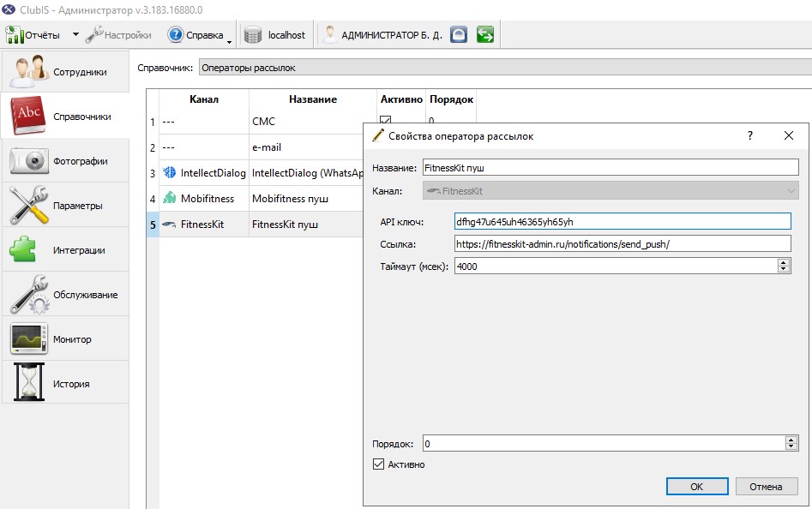This screenshot has height=509, width=812.
Task: Open the Интеграции section
Action: pyautogui.click(x=65, y=250)
